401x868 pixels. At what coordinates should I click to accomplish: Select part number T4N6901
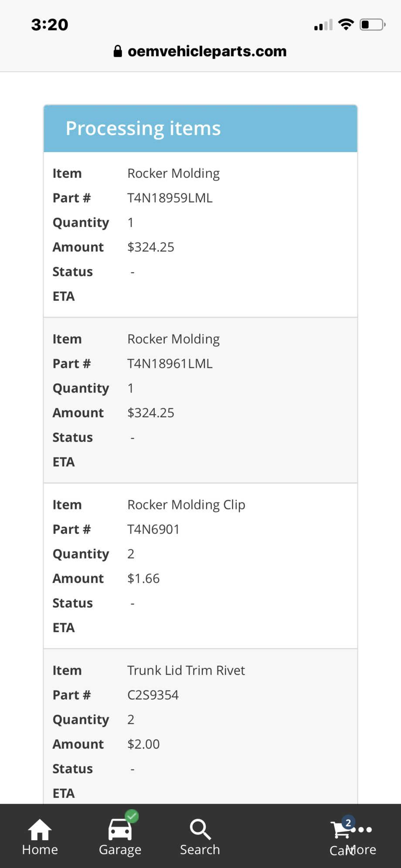[153, 529]
